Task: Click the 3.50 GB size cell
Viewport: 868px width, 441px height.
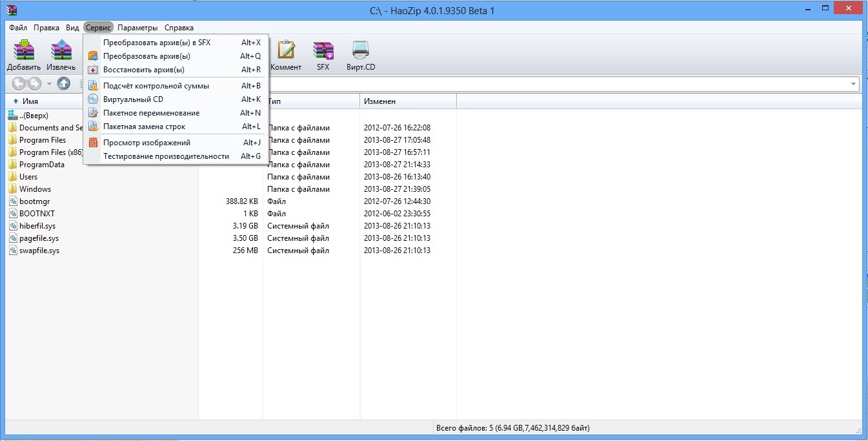Action: pyautogui.click(x=245, y=238)
